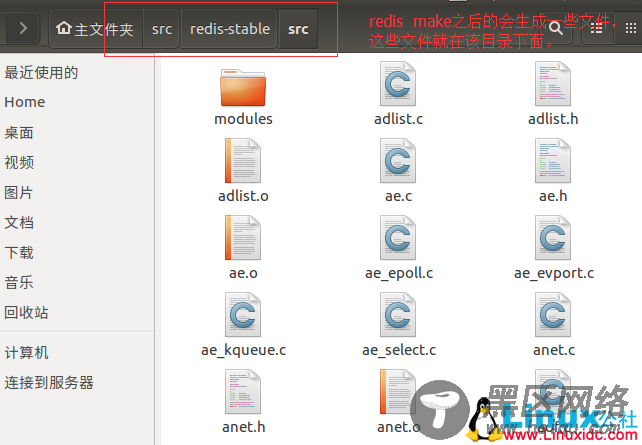
Task: Select the ae.o object file icon
Action: click(x=243, y=237)
